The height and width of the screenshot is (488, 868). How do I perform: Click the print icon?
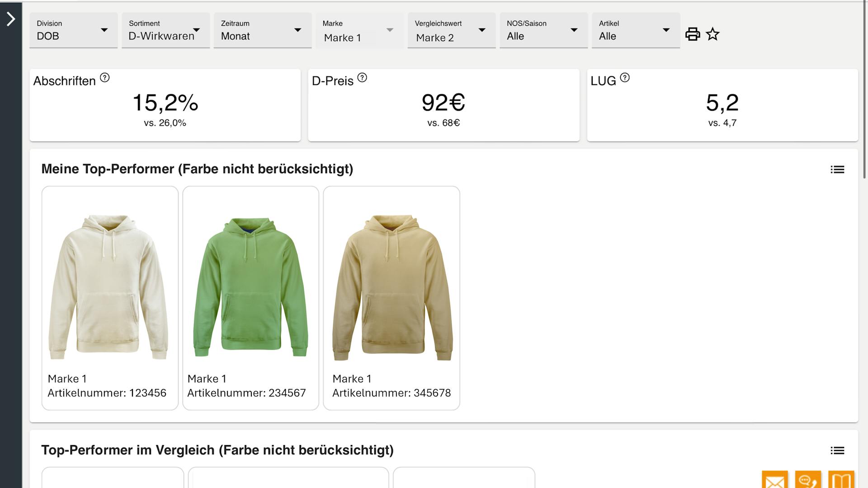[692, 34]
